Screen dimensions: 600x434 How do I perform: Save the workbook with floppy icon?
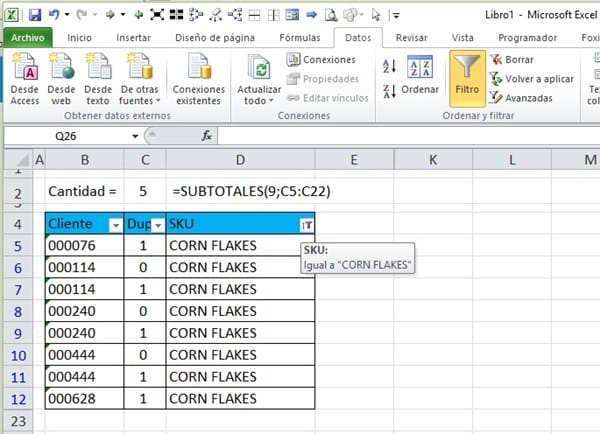[x=35, y=15]
